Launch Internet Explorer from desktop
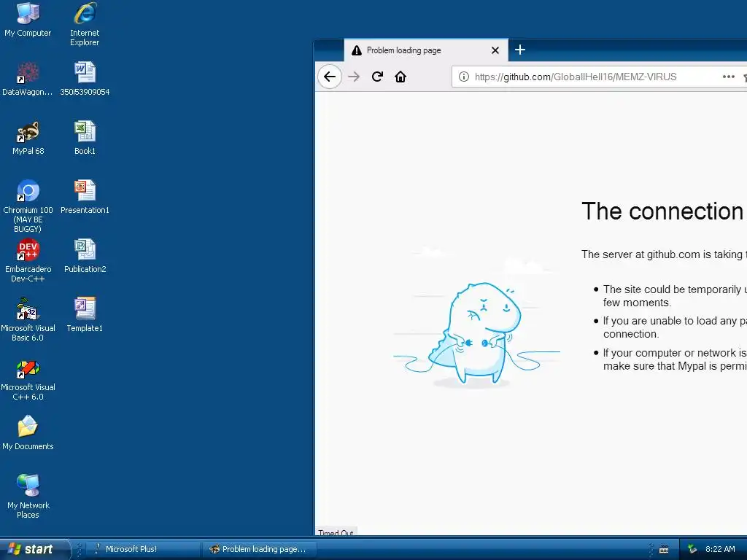Image resolution: width=747 pixels, height=560 pixels. (x=85, y=24)
